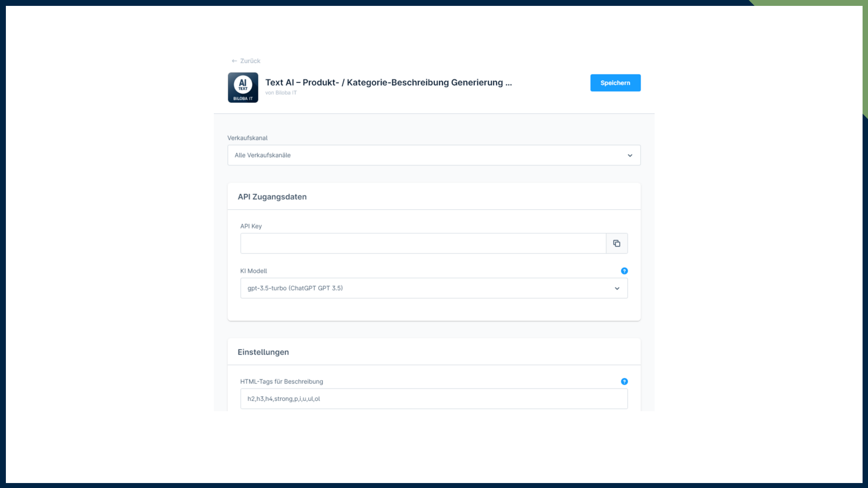Click the Verkaufskanal field label
Viewport: 868px width, 488px height.
247,138
